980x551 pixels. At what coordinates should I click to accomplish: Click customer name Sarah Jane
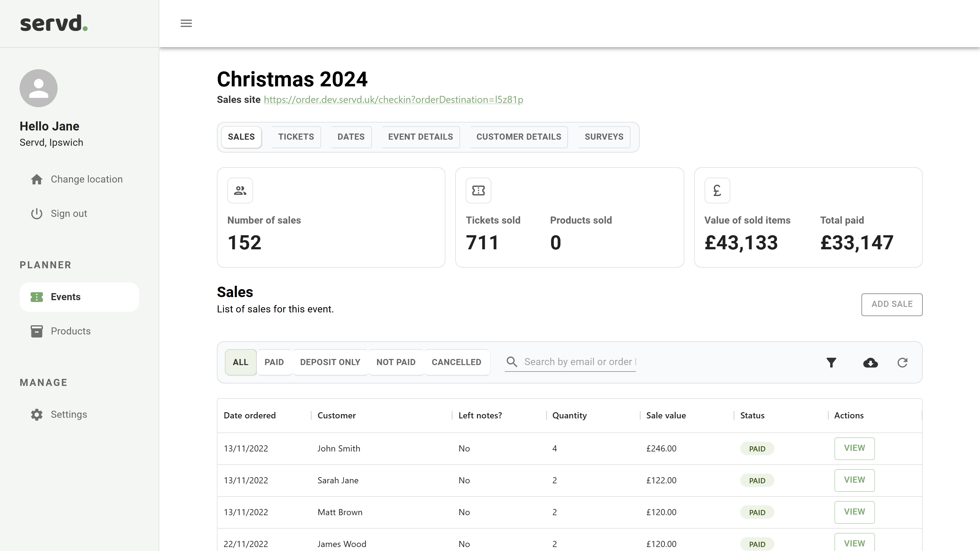click(x=338, y=480)
